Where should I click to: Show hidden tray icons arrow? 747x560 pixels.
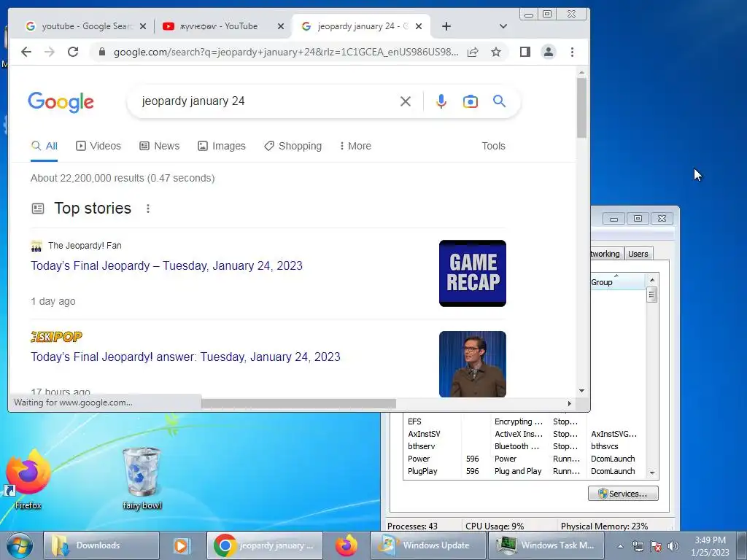pyautogui.click(x=620, y=547)
